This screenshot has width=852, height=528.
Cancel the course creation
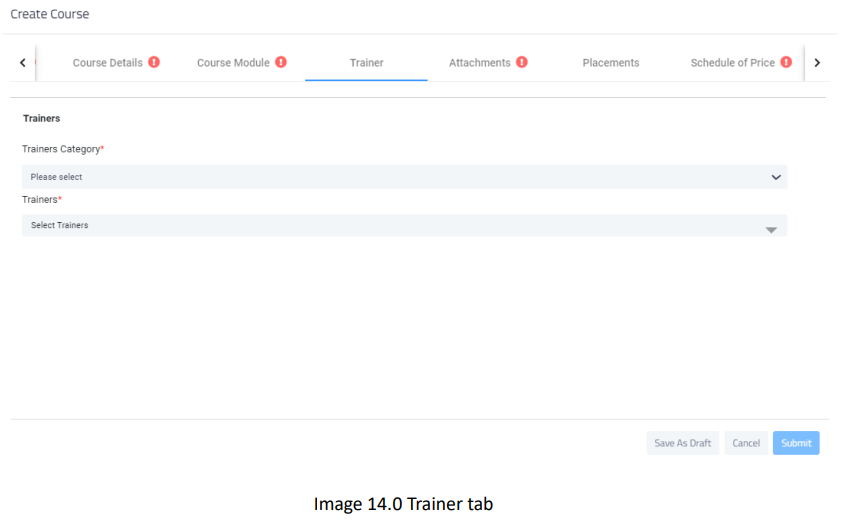(746, 443)
